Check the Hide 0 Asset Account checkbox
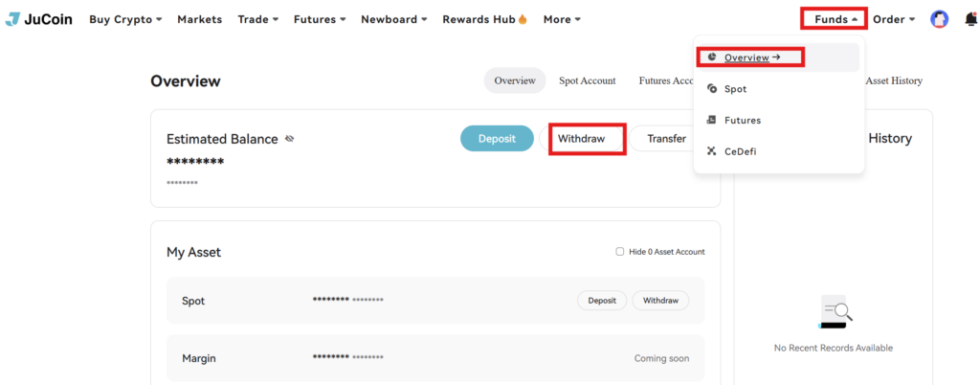The width and height of the screenshot is (980, 385). point(620,252)
